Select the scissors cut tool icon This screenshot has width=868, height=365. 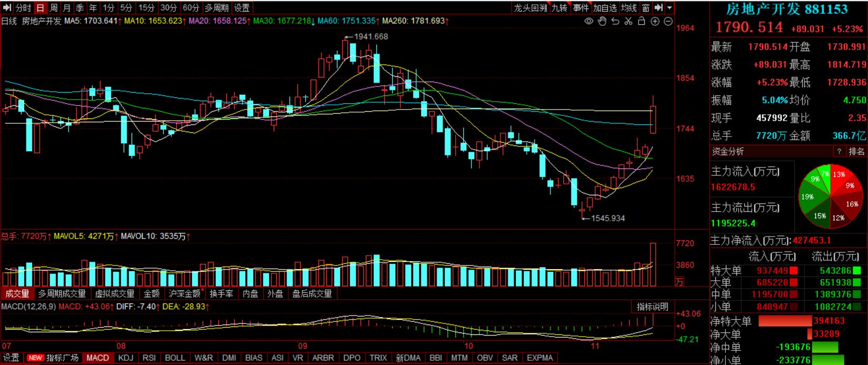point(628,21)
